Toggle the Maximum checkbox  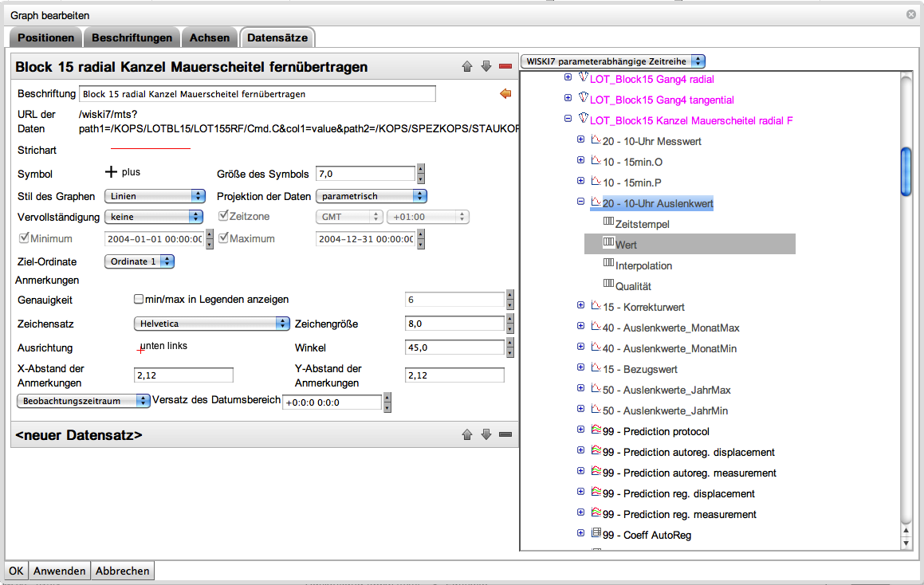pyautogui.click(x=223, y=238)
